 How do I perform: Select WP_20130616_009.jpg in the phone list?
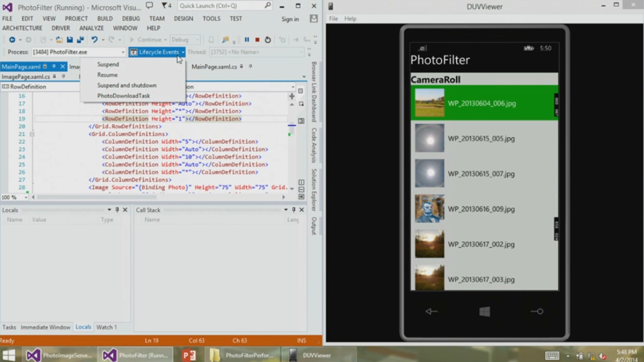click(x=484, y=209)
